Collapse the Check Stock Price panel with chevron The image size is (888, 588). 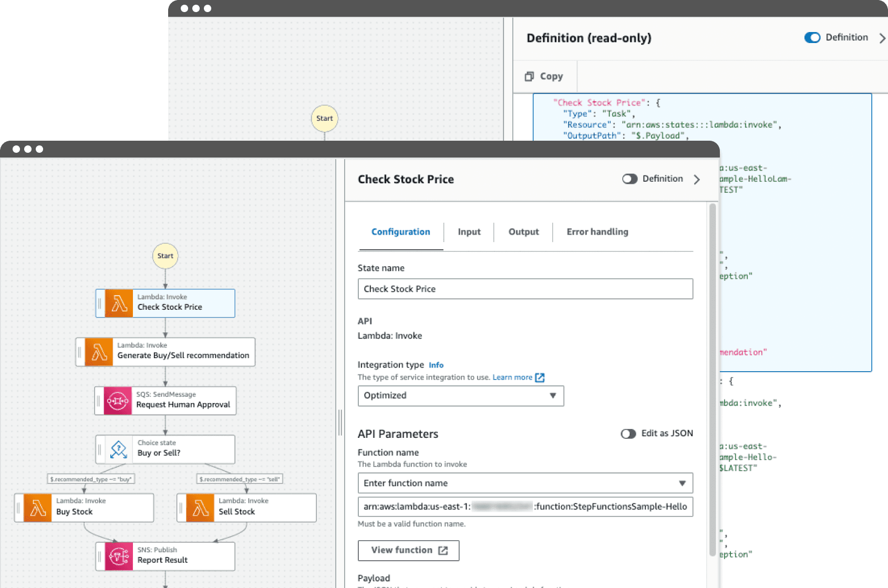(x=697, y=180)
